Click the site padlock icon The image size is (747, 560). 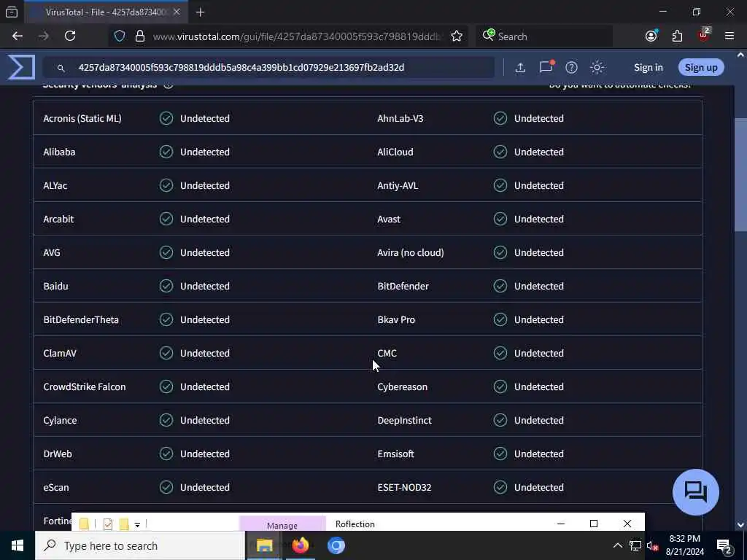tap(139, 36)
